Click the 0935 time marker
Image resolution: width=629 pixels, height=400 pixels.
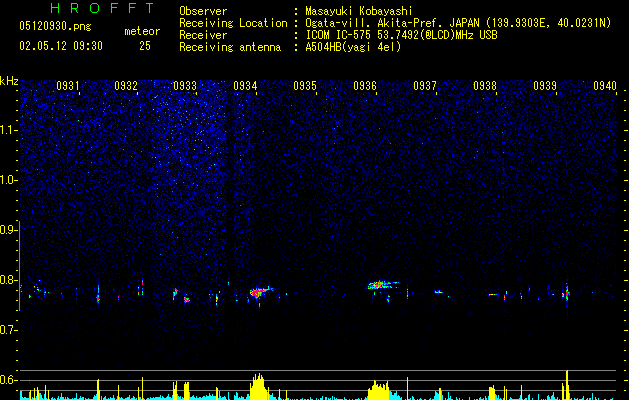pos(305,86)
